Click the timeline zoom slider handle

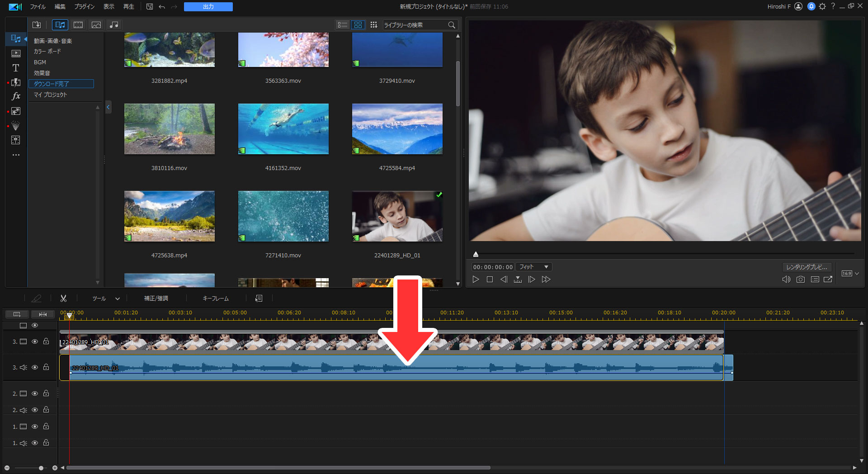[x=41, y=468]
